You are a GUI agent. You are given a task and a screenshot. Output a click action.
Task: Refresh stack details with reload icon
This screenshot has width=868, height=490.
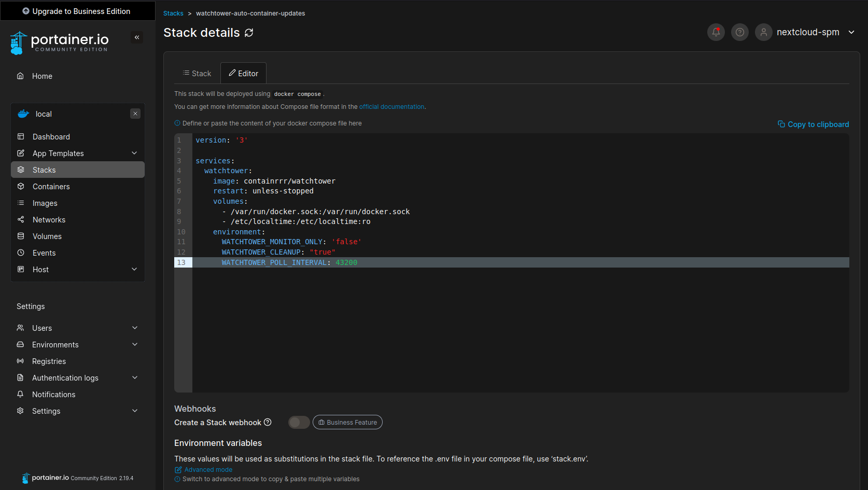[249, 33]
